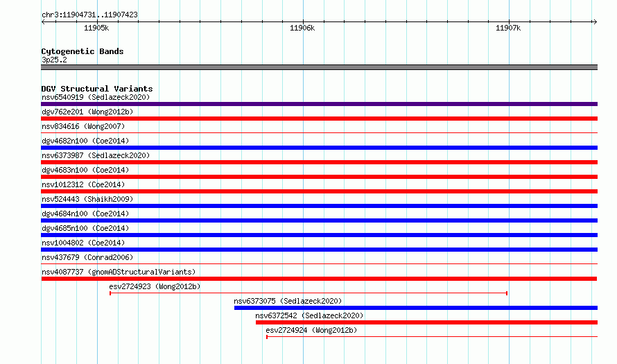Open the esv2724923 (Wong2012b) label
617x364 pixels.
coord(155,286)
